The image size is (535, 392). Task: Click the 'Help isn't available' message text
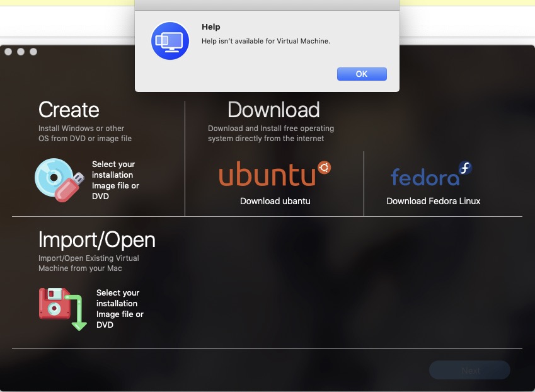[266, 41]
